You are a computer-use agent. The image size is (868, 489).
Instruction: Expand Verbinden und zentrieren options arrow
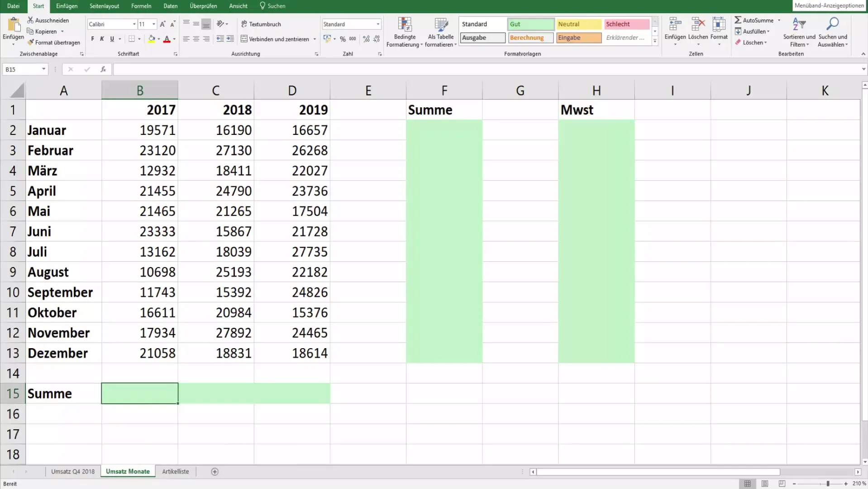tap(315, 39)
